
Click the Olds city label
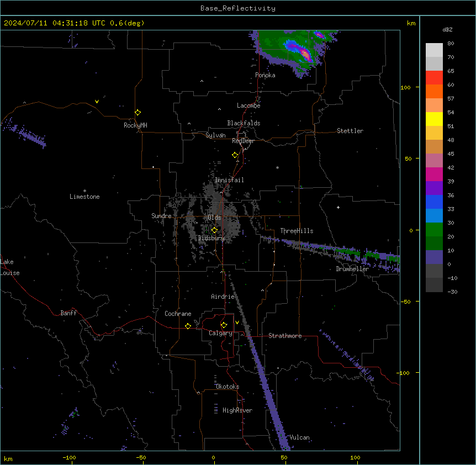pos(214,218)
